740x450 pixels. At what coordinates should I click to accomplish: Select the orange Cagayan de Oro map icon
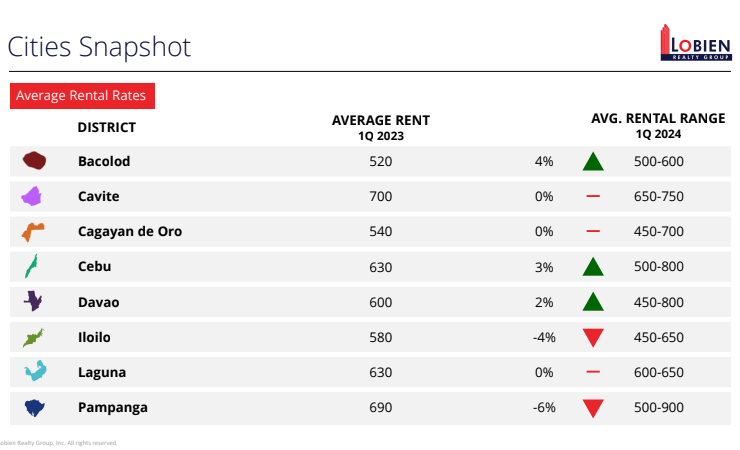tap(32, 232)
